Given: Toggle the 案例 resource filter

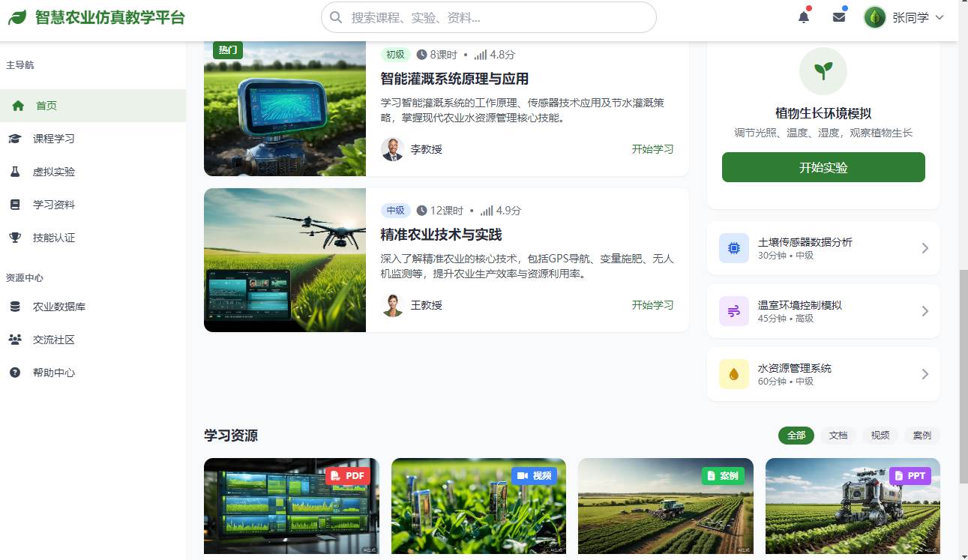Looking at the screenshot, I should pos(921,435).
